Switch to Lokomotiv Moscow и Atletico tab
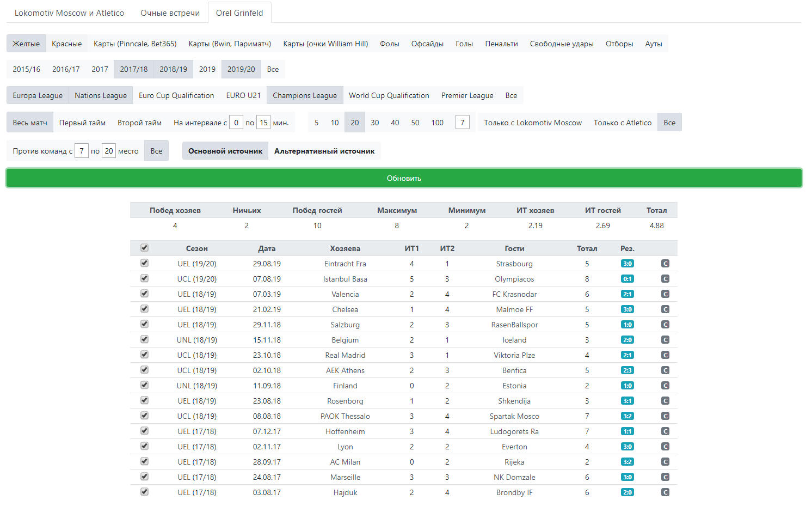The image size is (812, 506). 69,13
